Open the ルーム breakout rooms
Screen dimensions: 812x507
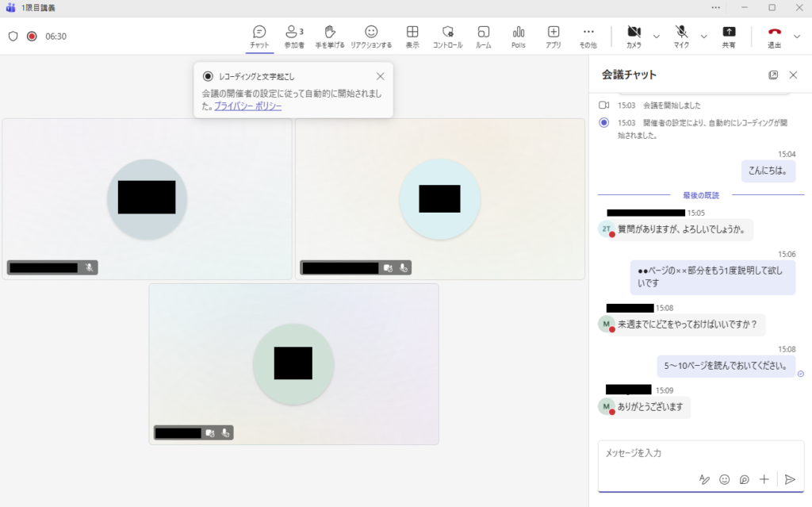click(483, 36)
